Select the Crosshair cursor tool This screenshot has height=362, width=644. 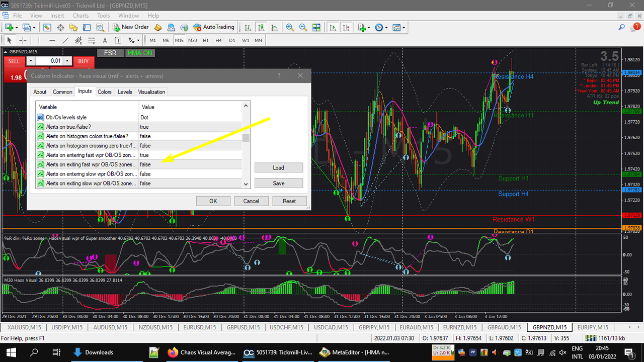coord(23,40)
